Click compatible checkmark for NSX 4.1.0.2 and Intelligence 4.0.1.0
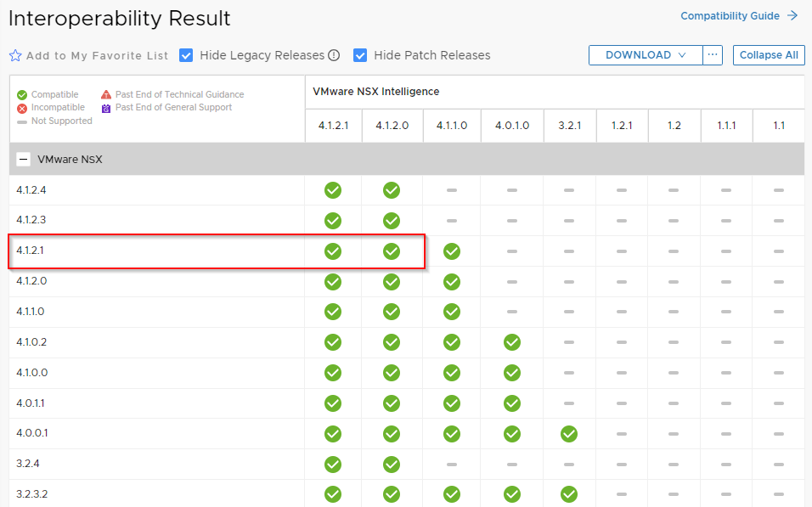The image size is (812, 507). coord(512,342)
